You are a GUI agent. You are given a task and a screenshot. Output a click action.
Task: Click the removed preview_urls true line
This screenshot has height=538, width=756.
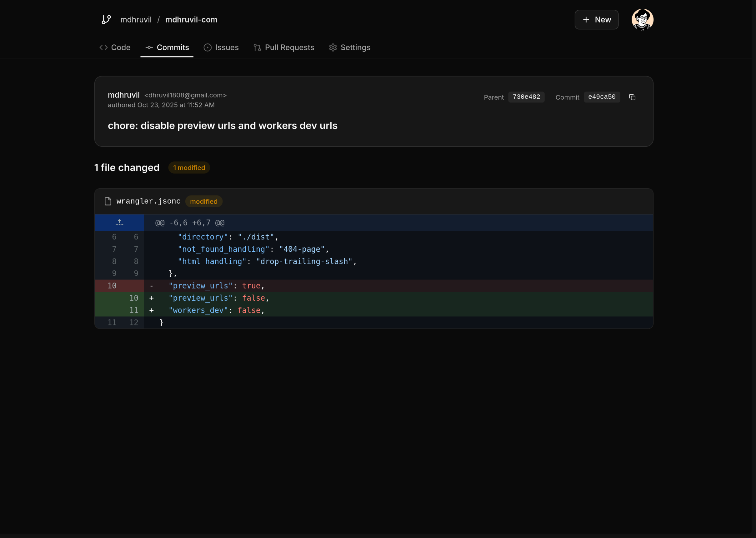[x=216, y=286]
